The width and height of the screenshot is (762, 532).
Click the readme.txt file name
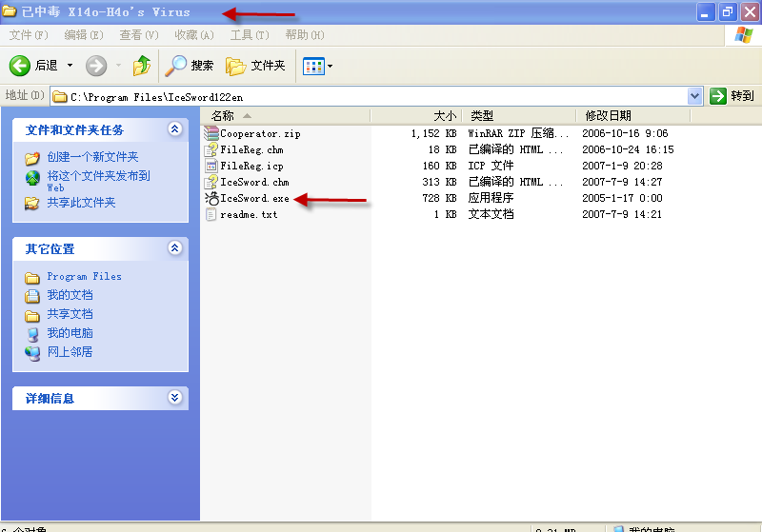pos(249,214)
